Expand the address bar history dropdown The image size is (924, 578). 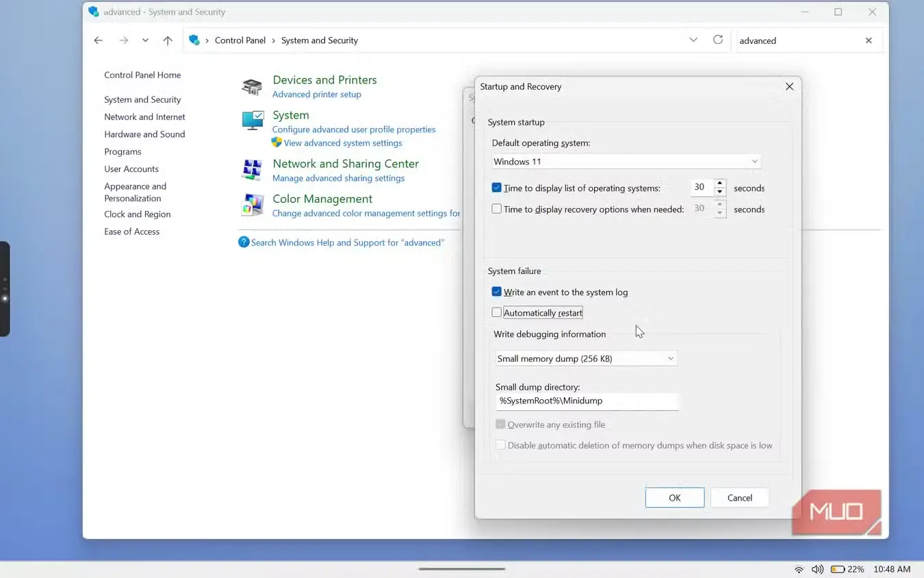coord(693,40)
